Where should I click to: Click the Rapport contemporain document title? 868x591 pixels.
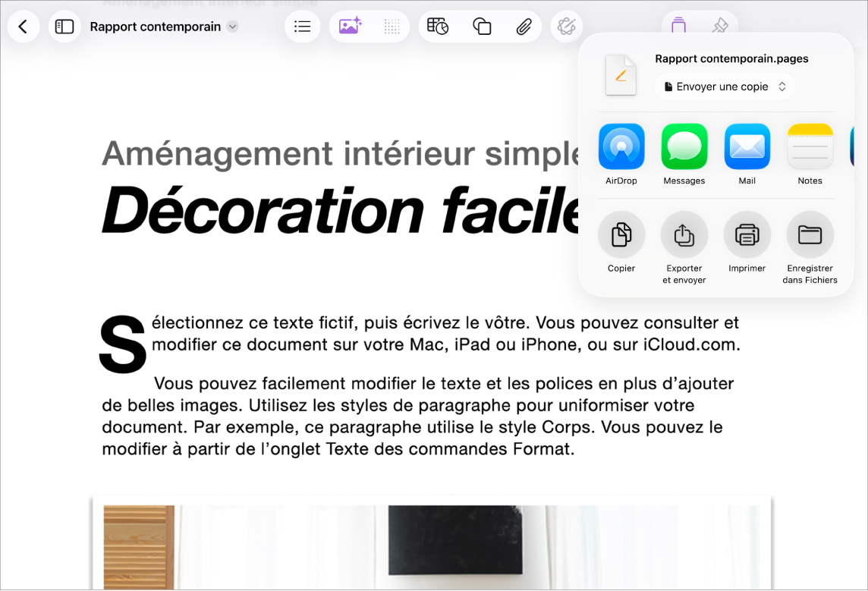[155, 27]
